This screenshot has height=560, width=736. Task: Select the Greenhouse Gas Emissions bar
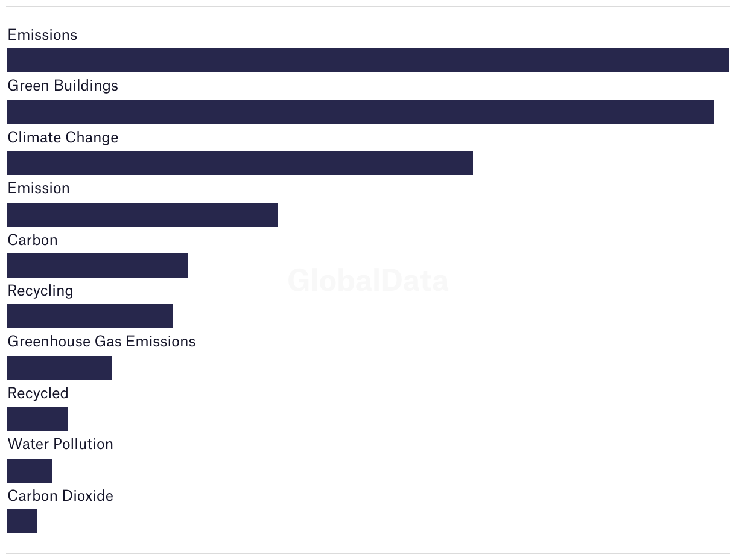[x=60, y=368]
